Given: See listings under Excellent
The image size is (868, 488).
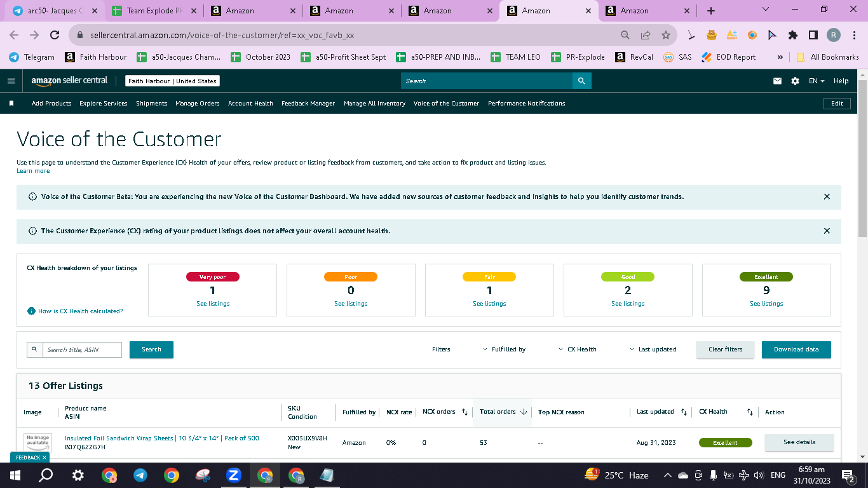Looking at the screenshot, I should coord(766,304).
